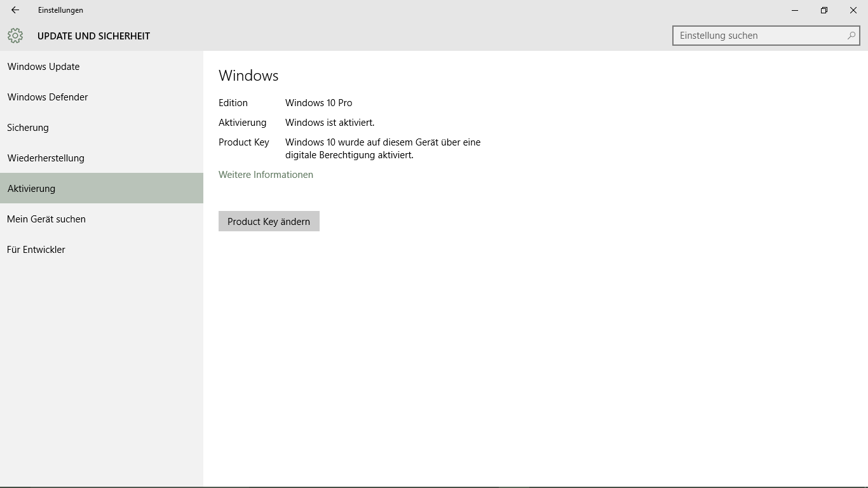
Task: Select Wiederherstellung in the sidebar
Action: (102, 158)
